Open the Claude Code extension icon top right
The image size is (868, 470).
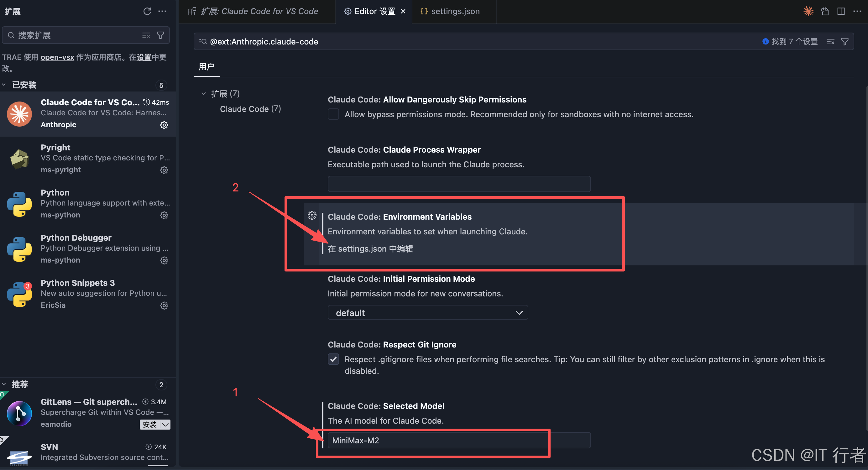[x=808, y=11]
